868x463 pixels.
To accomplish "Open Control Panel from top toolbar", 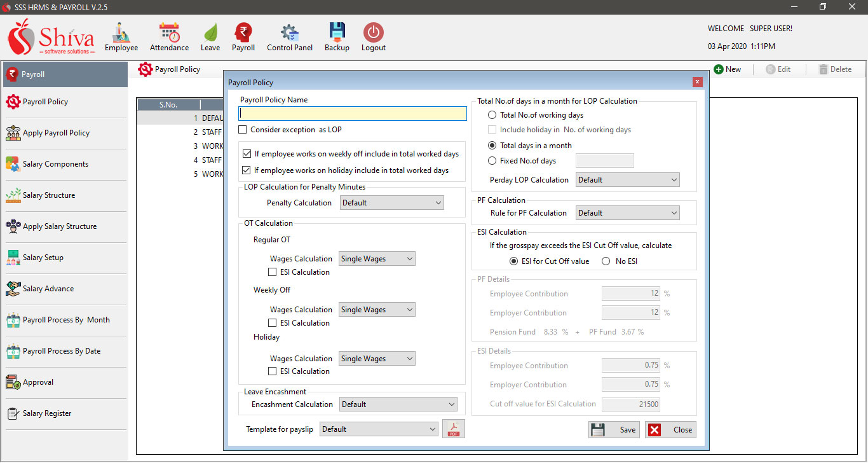I will tap(290, 33).
